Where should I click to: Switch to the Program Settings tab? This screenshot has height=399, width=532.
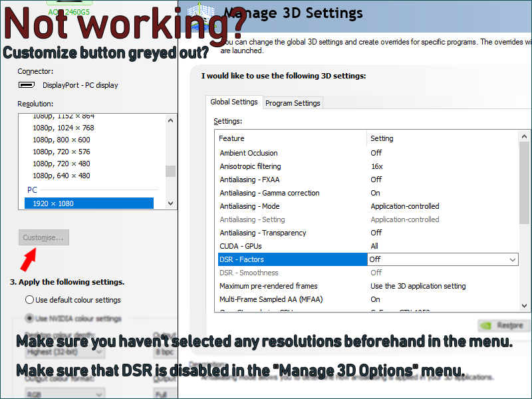(x=293, y=103)
